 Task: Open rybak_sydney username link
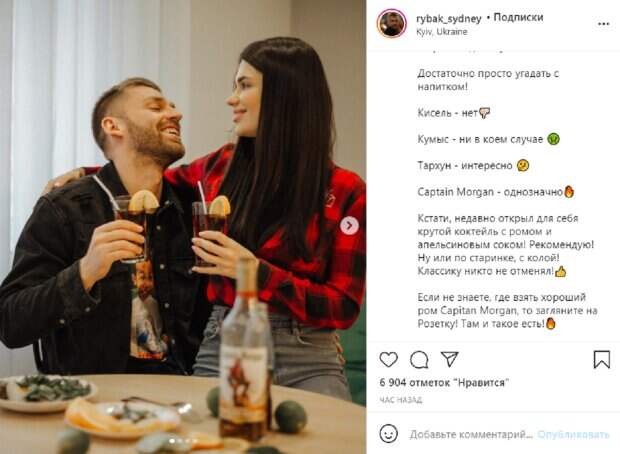(448, 18)
